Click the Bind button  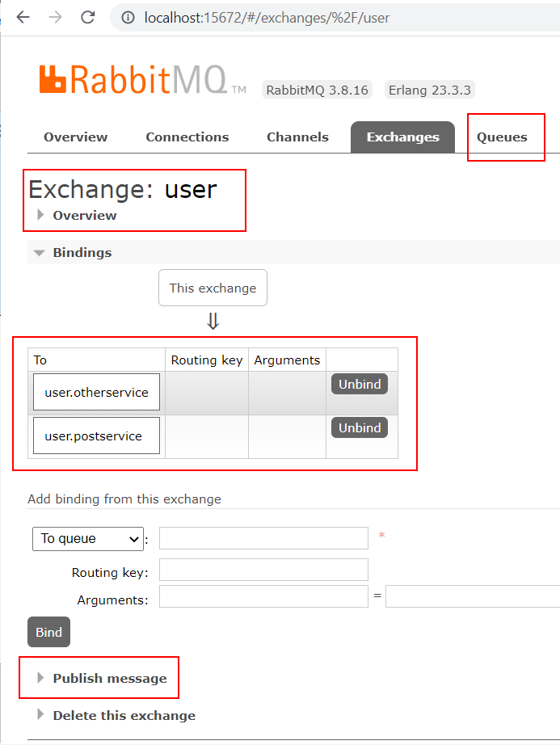[x=49, y=632]
